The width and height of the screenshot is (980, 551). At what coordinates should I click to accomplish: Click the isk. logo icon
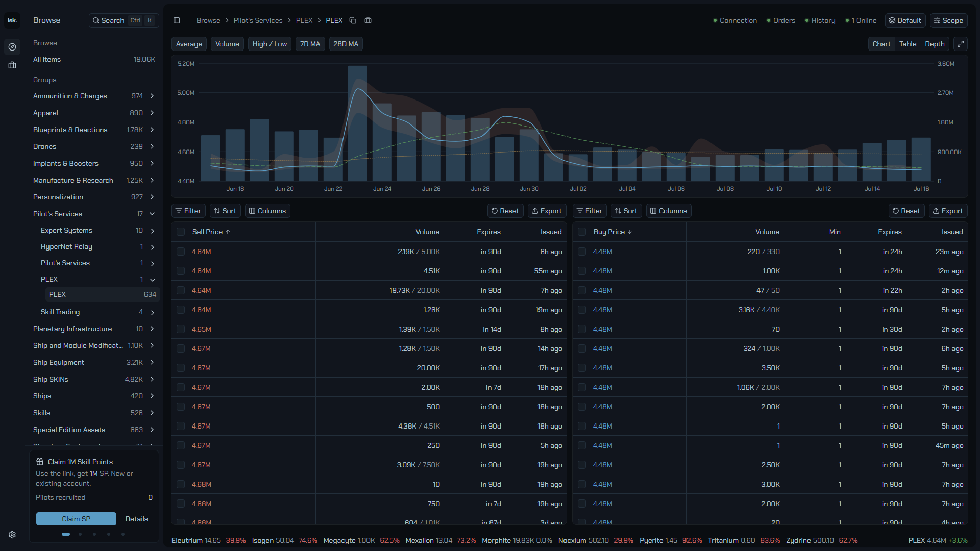(12, 20)
